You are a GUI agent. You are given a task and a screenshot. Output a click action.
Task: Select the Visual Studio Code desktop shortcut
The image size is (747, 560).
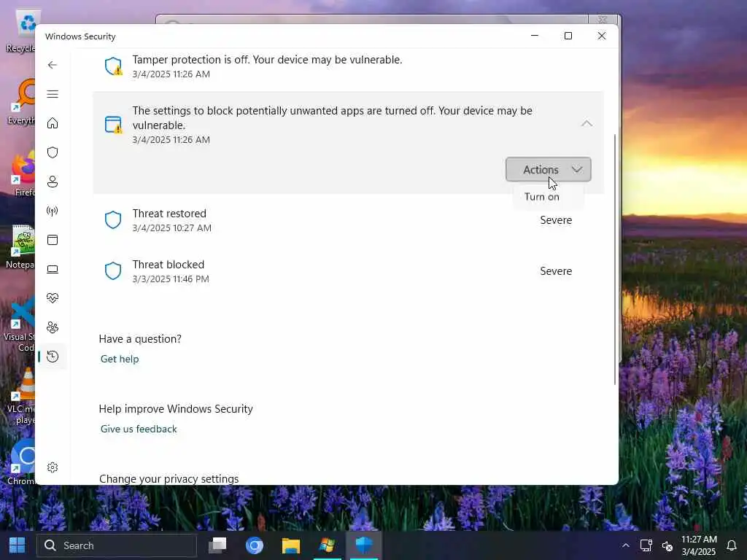tap(19, 324)
